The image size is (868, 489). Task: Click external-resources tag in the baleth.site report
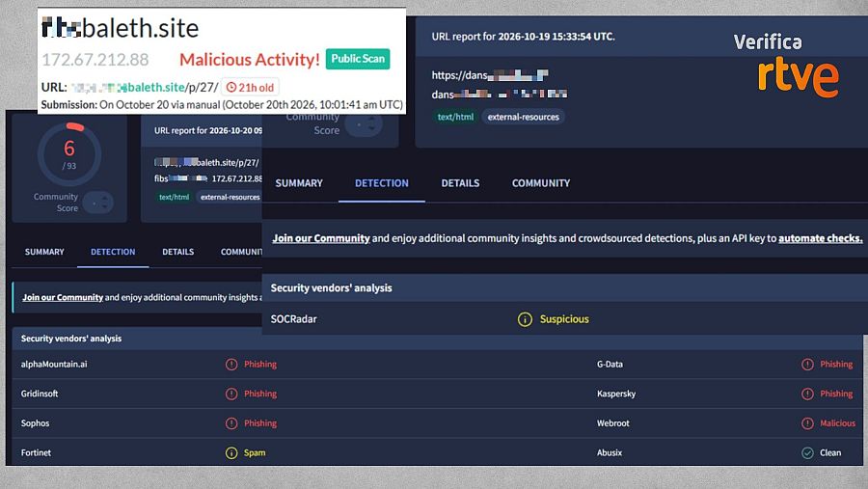[x=230, y=197]
